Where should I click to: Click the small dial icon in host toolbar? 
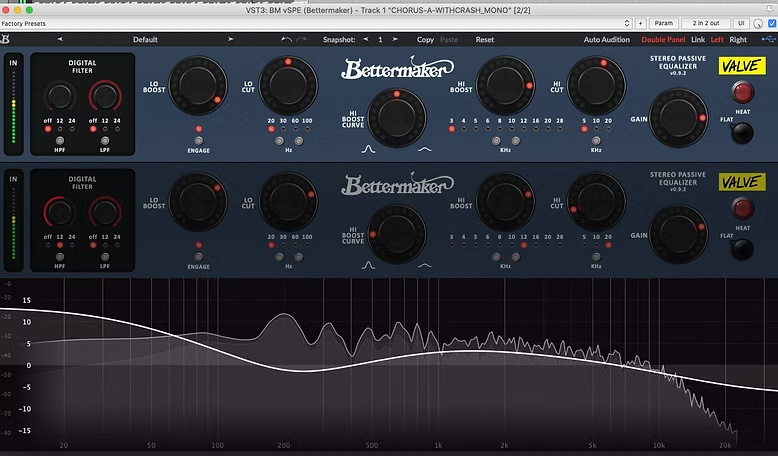(x=758, y=23)
